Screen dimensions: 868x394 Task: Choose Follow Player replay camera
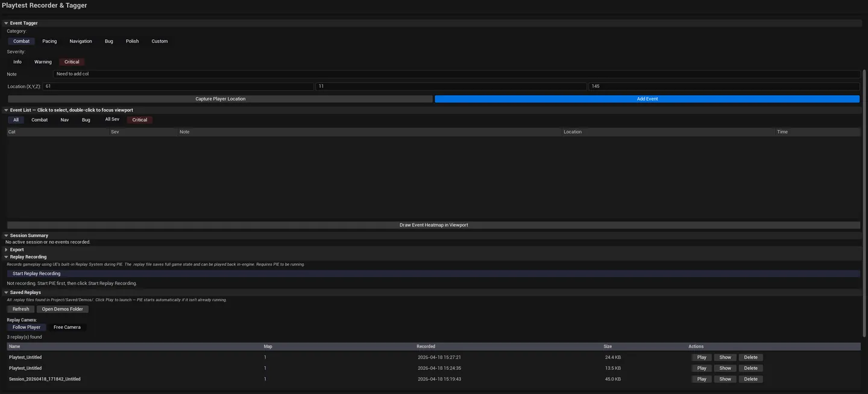pos(27,327)
